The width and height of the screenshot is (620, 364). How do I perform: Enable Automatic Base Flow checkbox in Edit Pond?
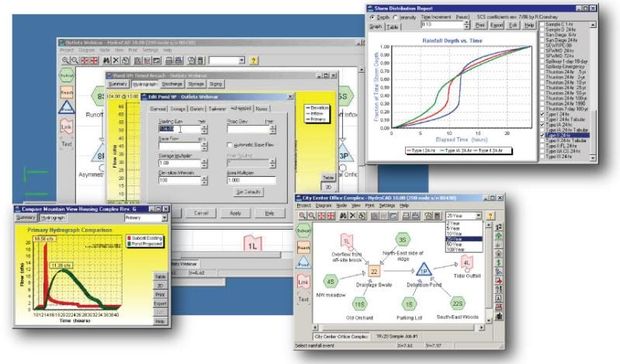pyautogui.click(x=229, y=145)
